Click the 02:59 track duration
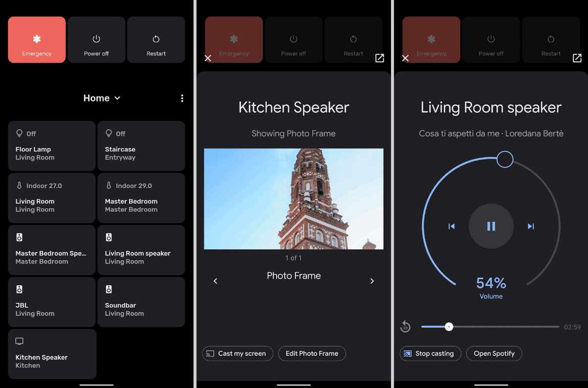588x388 pixels. [572, 327]
